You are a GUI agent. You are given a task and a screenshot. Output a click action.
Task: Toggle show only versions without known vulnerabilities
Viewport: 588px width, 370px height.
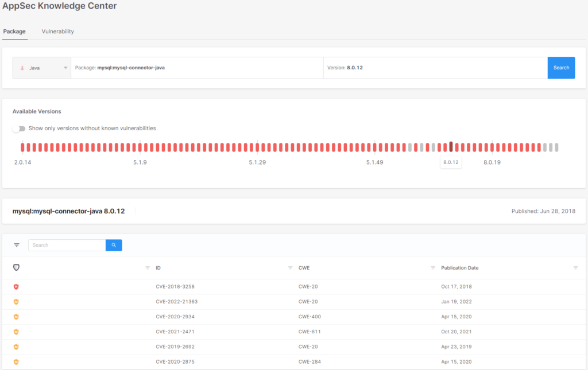click(19, 128)
